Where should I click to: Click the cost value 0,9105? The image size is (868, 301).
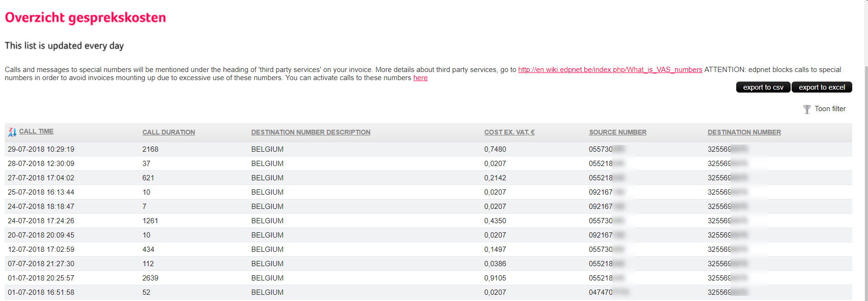coord(495,278)
